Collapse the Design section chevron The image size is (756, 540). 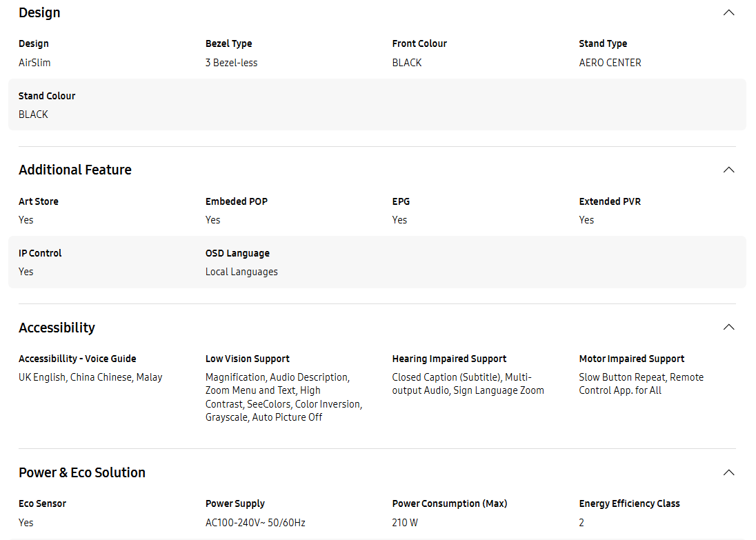click(728, 12)
